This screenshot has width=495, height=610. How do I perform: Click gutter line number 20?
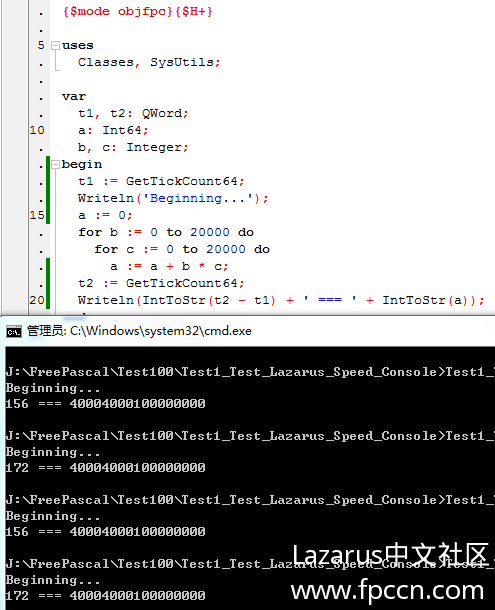point(37,300)
